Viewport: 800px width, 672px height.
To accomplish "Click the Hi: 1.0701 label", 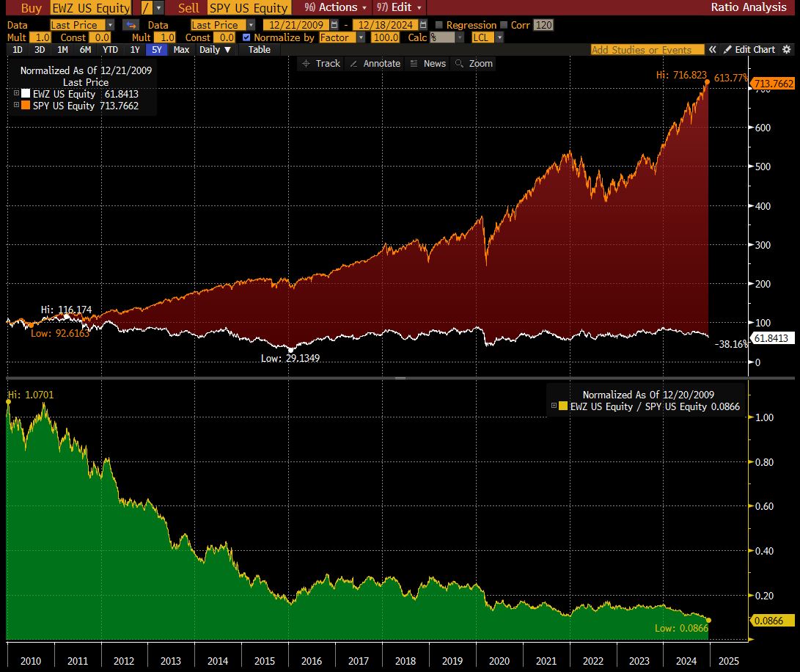I will pyautogui.click(x=31, y=395).
